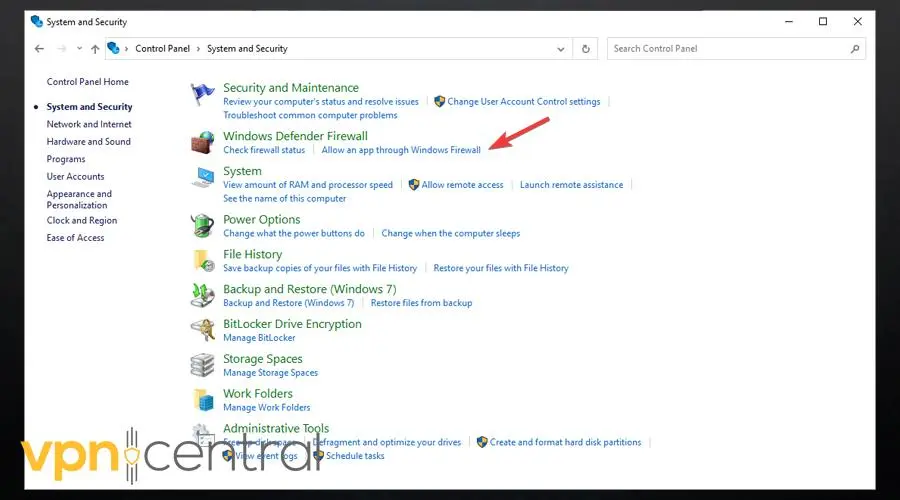Expand the address bar history dropdown
Image resolution: width=900 pixels, height=500 pixels.
click(561, 49)
